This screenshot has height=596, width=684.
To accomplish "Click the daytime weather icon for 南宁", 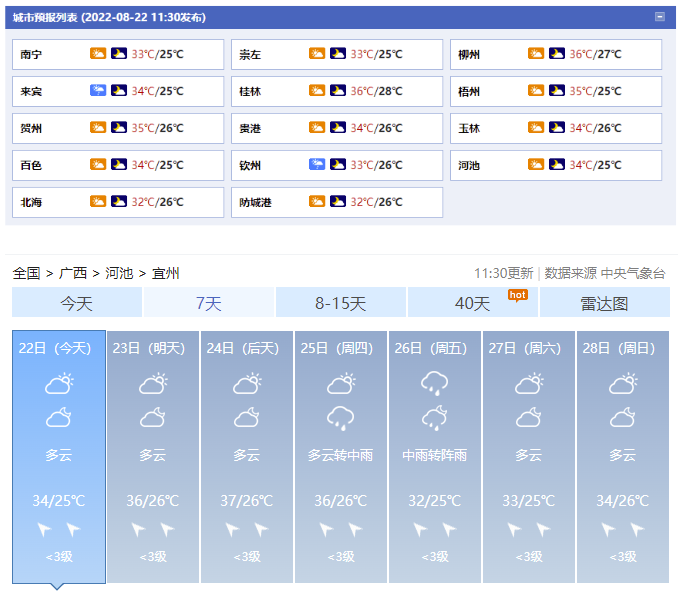I will pyautogui.click(x=98, y=54).
